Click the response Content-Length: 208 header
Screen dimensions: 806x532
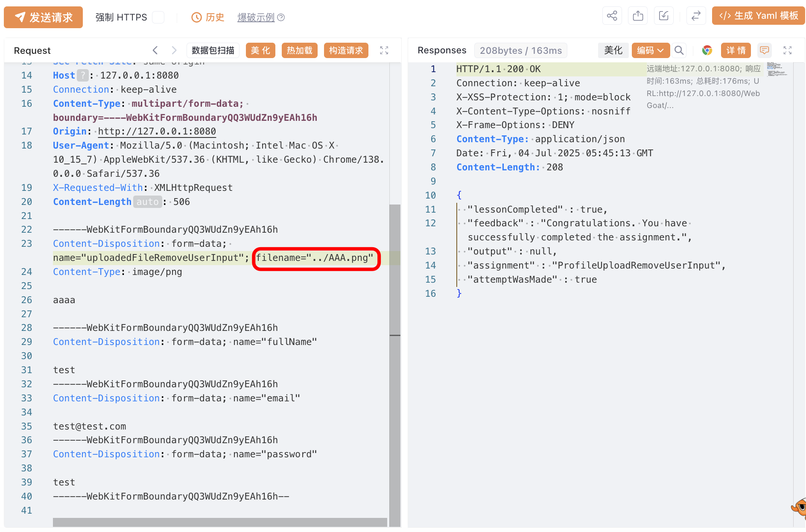(x=510, y=167)
